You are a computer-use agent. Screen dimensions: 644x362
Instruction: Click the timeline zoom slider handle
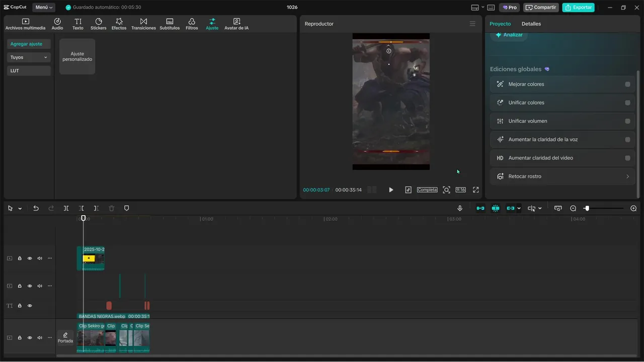pos(587,208)
